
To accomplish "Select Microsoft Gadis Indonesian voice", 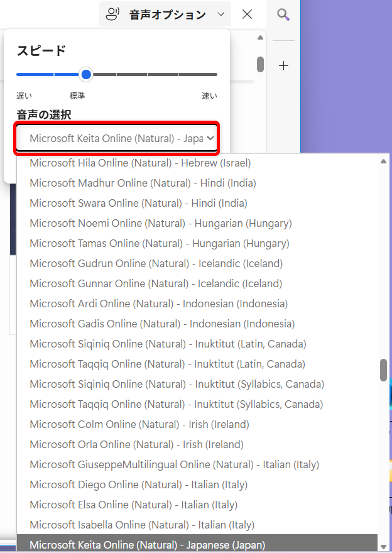I will (197, 324).
